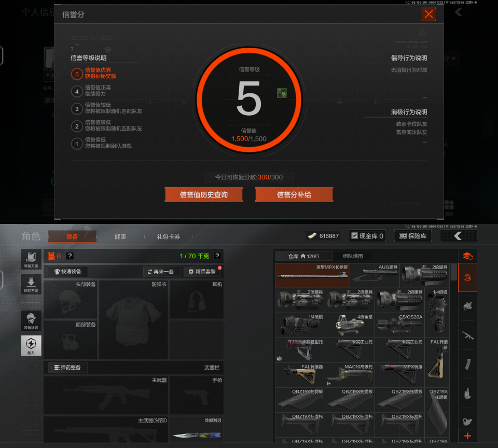Switch to 组队借用 tab
Image resolution: width=498 pixels, height=448 pixels.
point(353,256)
